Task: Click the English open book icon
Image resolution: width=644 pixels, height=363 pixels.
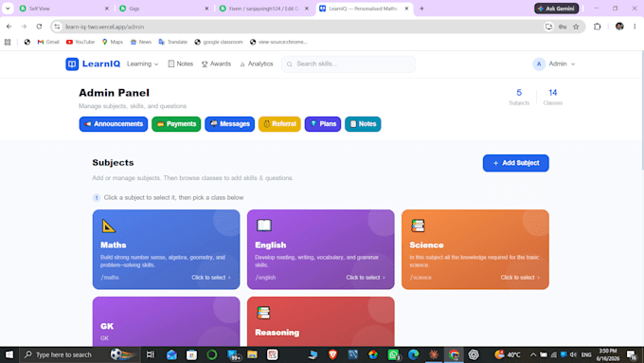Action: coord(263,226)
